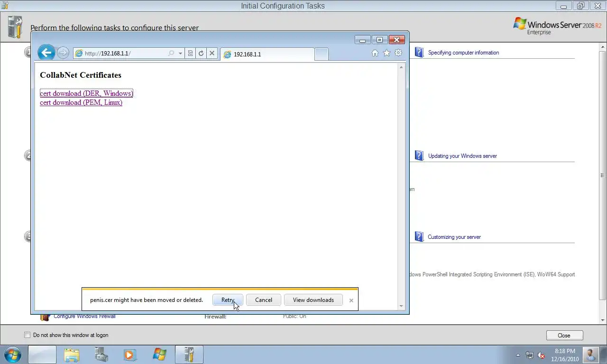The height and width of the screenshot is (364, 607).
Task: Click the Windows flag taskbar icon
Action: tap(160, 355)
